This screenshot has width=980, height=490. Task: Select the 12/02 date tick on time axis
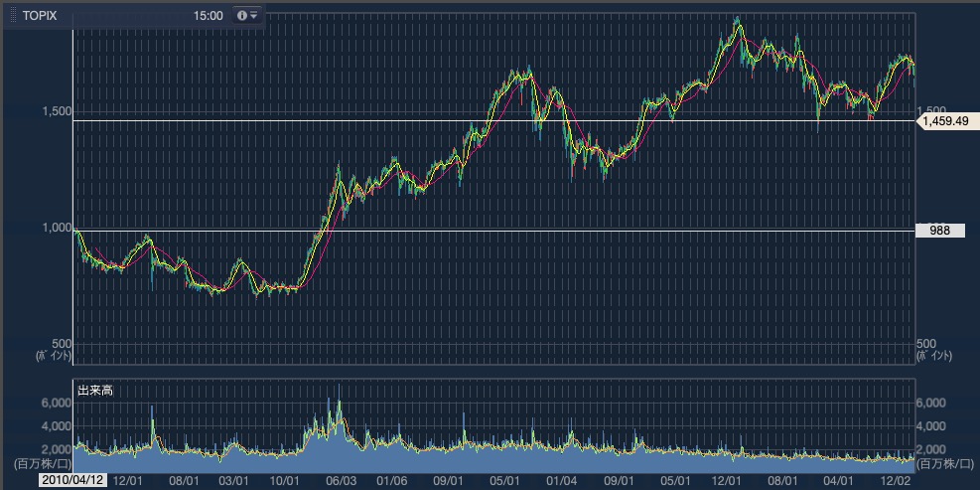(897, 480)
